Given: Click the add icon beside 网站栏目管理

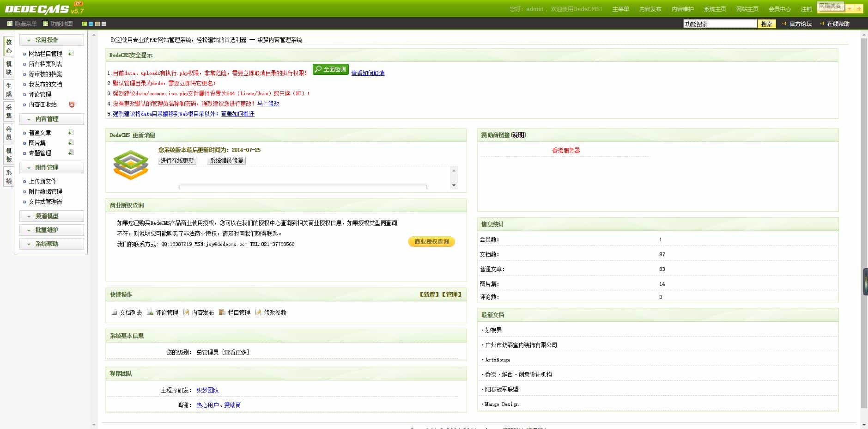Looking at the screenshot, I should coord(71,53).
